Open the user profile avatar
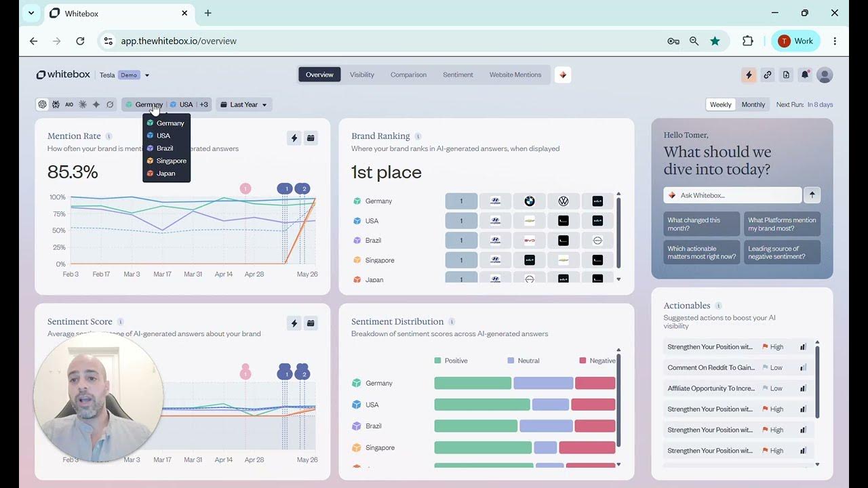The height and width of the screenshot is (488, 868). [x=825, y=75]
